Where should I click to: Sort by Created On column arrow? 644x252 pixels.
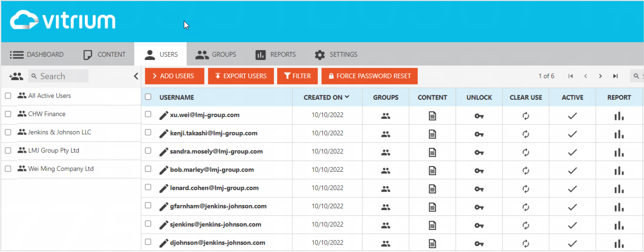tap(347, 97)
